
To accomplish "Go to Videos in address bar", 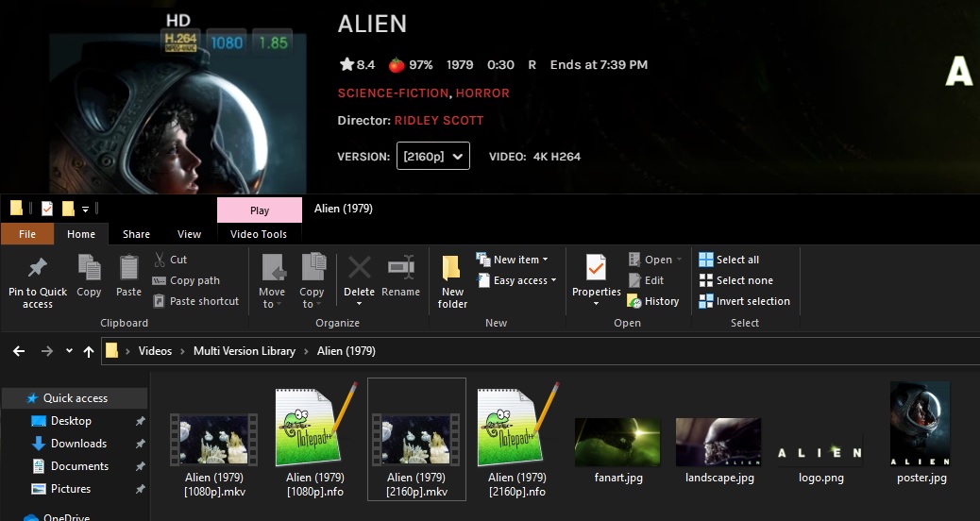I will (155, 351).
